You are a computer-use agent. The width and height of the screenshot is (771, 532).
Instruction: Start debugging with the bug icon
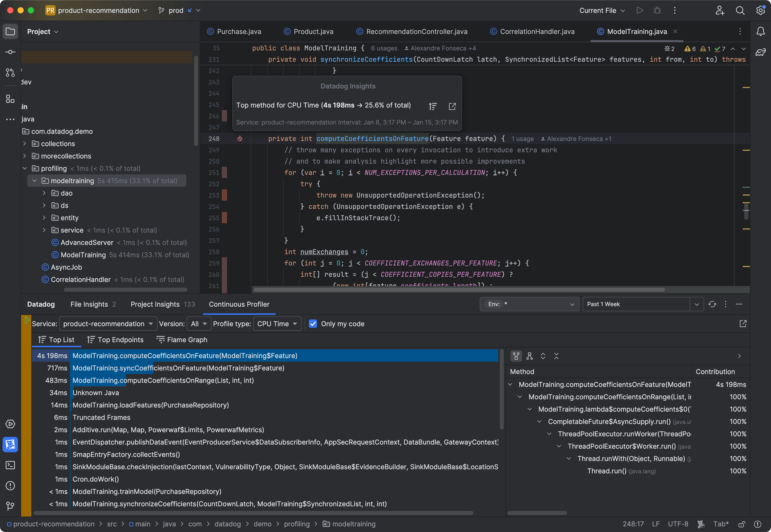657,10
